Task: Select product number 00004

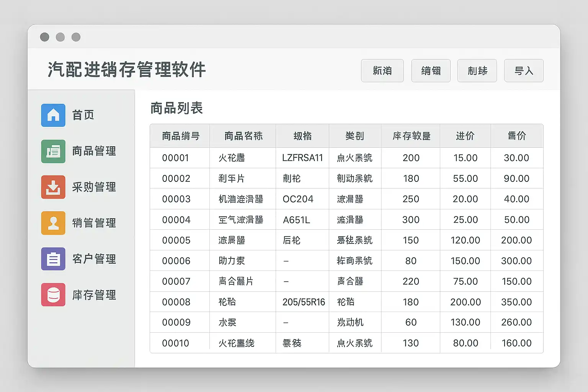Action: pyautogui.click(x=176, y=220)
